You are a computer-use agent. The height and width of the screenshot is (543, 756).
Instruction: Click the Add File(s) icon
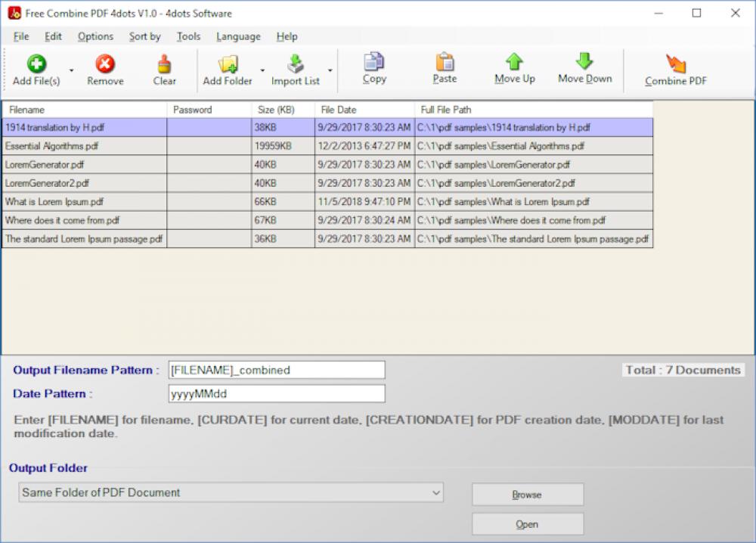pyautogui.click(x=36, y=63)
